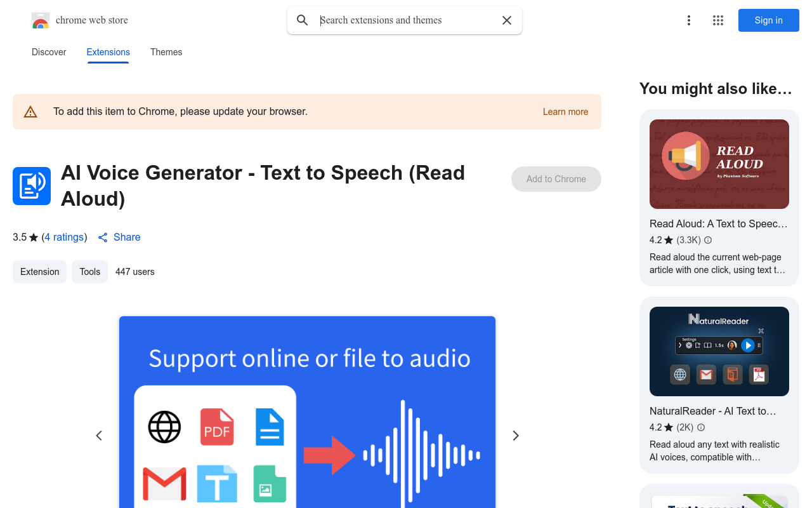Open the three-dot more options menu
Image resolution: width=812 pixels, height=508 pixels.
click(x=689, y=20)
